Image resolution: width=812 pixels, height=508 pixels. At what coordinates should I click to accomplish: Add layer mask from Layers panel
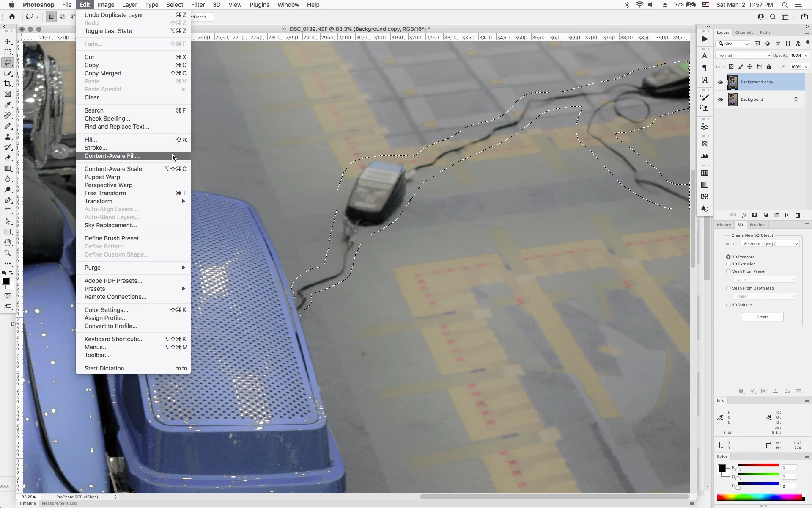755,215
